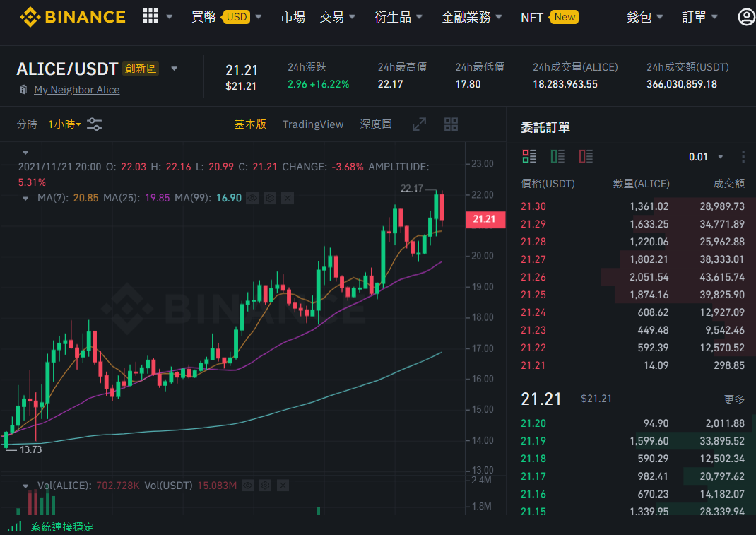This screenshot has height=535, width=756.
Task: Select ask price 21.26
Action: 533,277
